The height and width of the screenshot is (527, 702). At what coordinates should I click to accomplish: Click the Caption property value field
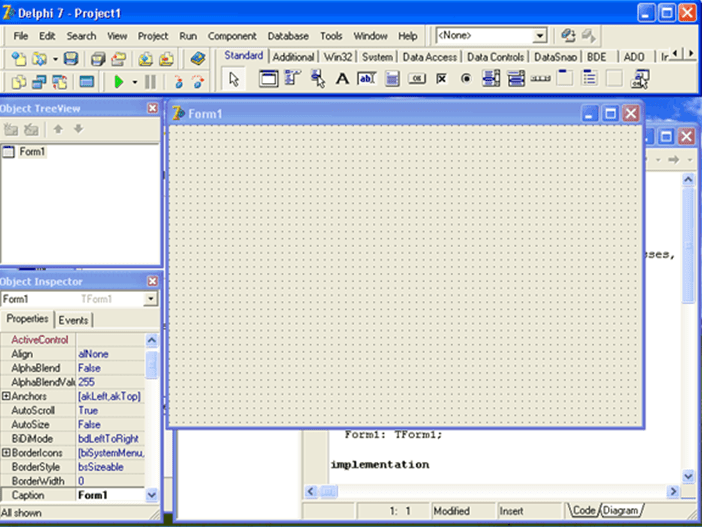click(110, 495)
